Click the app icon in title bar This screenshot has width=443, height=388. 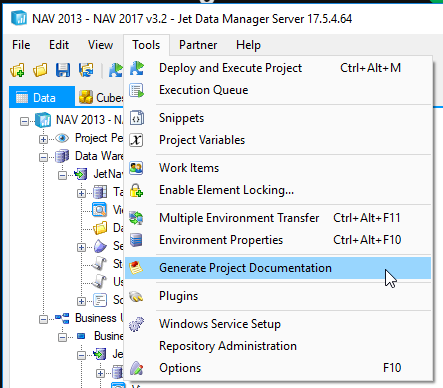point(19,18)
